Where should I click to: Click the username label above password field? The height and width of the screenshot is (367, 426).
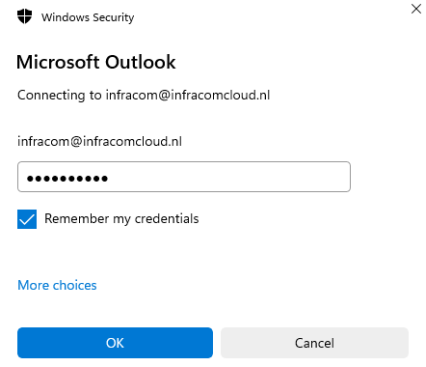(100, 141)
